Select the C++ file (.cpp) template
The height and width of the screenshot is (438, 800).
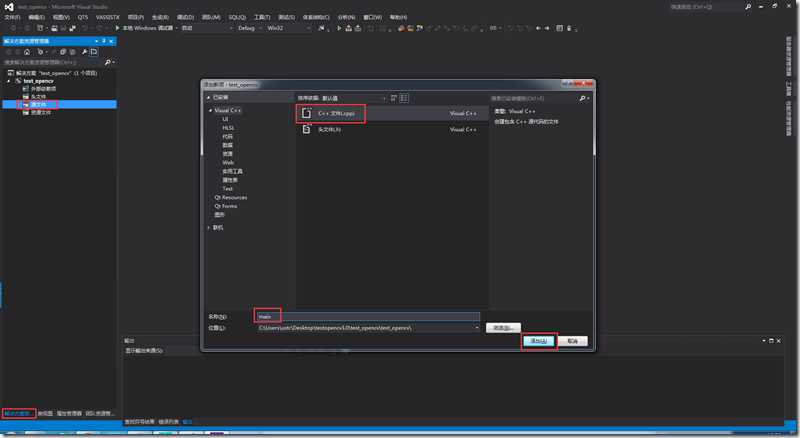[x=392, y=113]
